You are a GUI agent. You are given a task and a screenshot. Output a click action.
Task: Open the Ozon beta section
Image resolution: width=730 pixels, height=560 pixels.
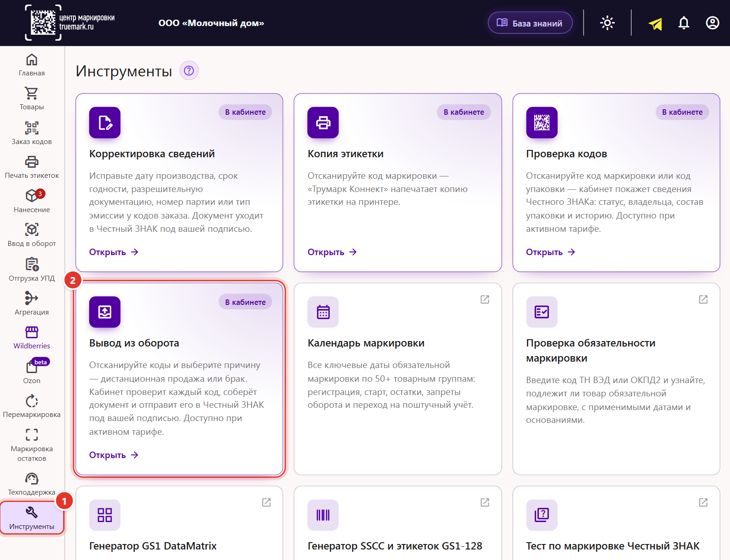pos(32,372)
